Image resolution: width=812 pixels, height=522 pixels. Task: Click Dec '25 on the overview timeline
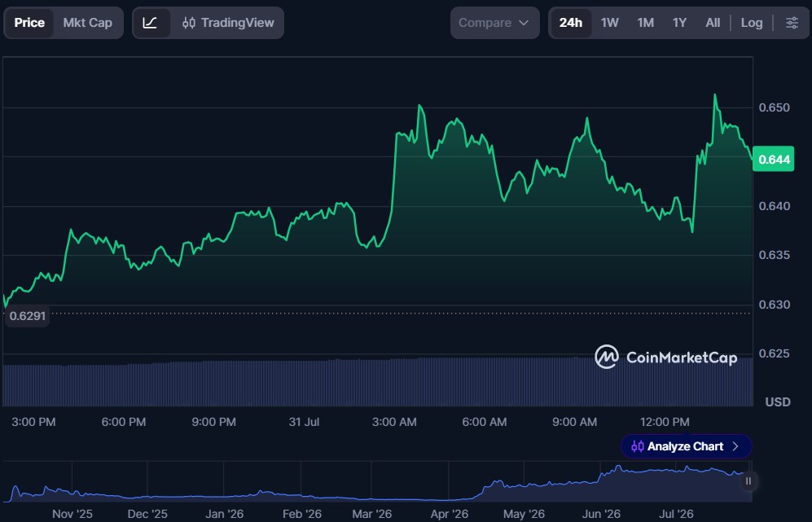pos(147,514)
